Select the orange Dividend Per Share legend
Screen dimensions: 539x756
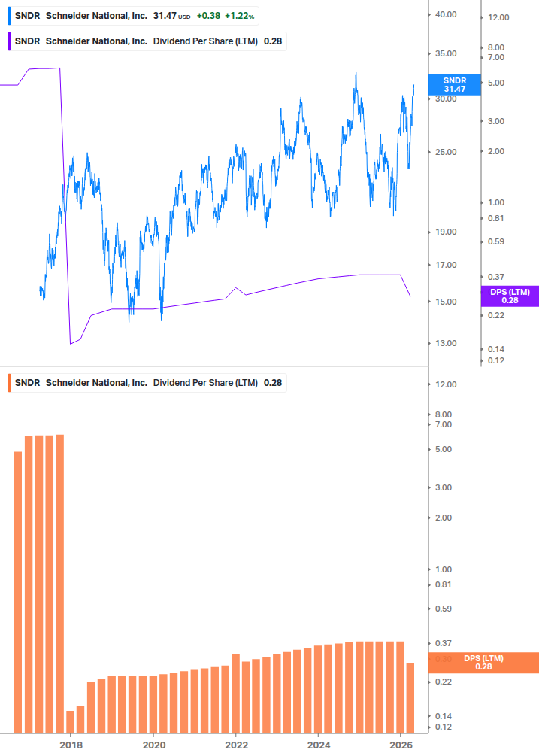(147, 383)
